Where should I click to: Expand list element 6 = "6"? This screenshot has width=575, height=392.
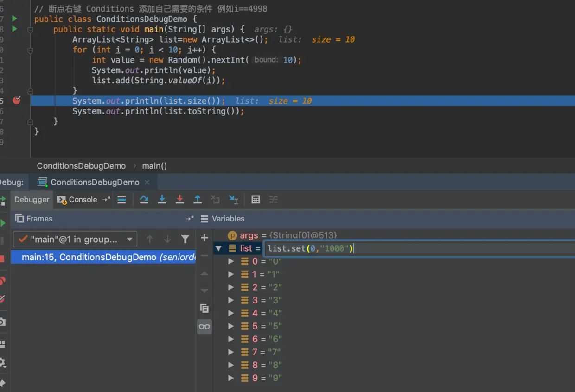coord(231,339)
